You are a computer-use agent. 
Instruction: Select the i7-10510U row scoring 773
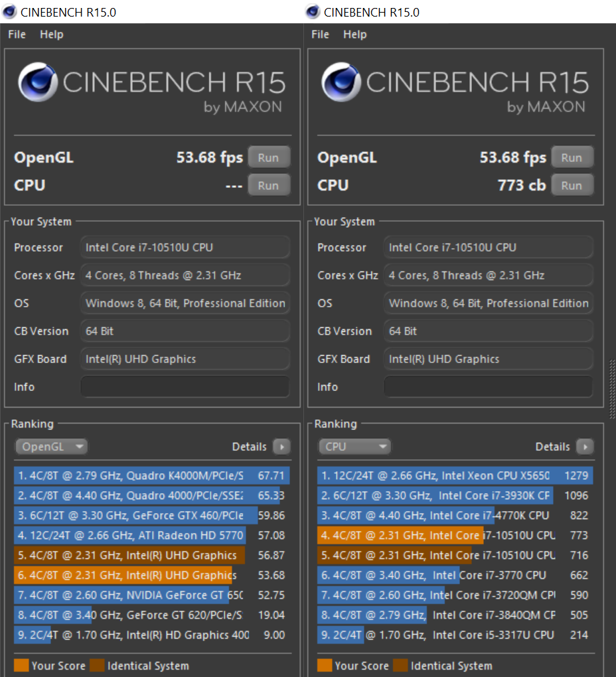455,535
